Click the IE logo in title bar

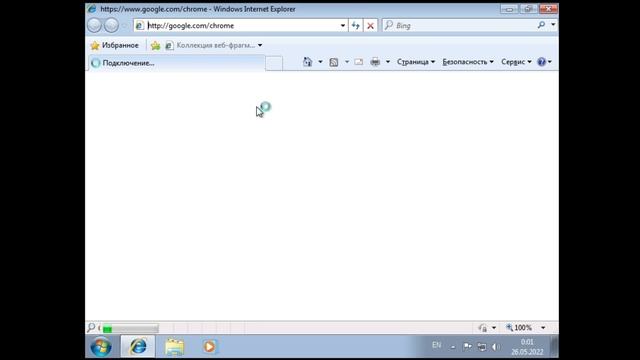point(92,9)
